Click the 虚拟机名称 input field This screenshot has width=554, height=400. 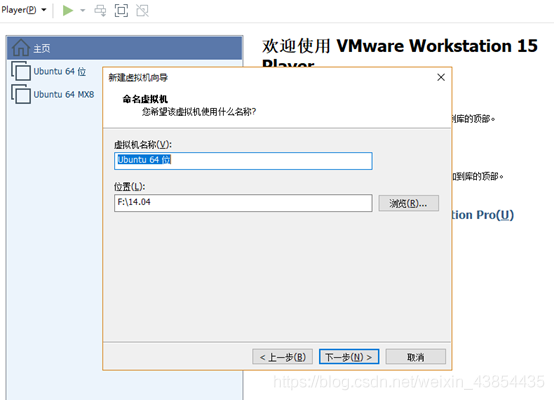pyautogui.click(x=243, y=161)
